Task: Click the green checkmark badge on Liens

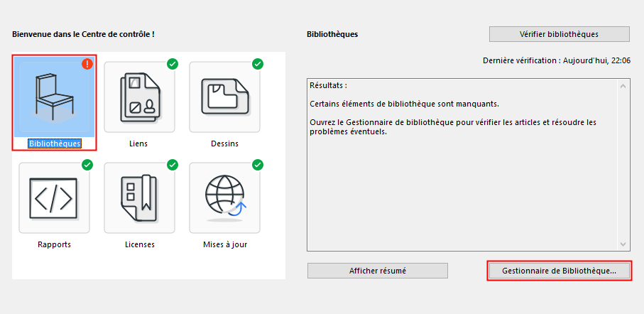Action: tap(173, 64)
